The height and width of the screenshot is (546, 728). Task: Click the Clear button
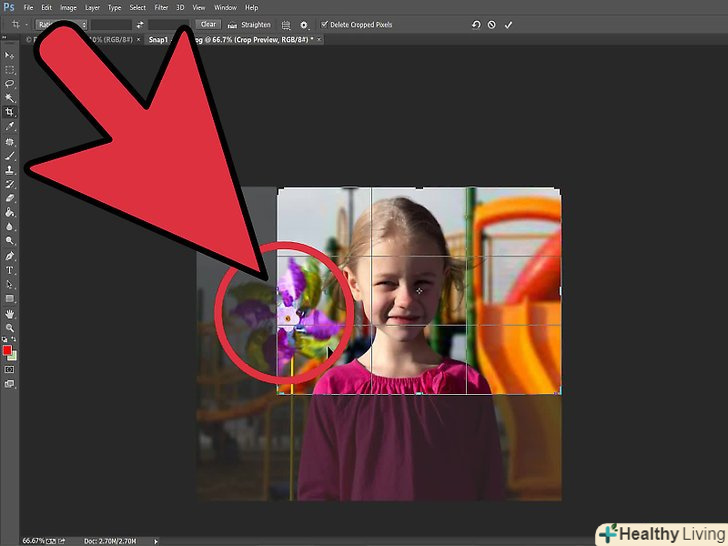pyautogui.click(x=208, y=24)
